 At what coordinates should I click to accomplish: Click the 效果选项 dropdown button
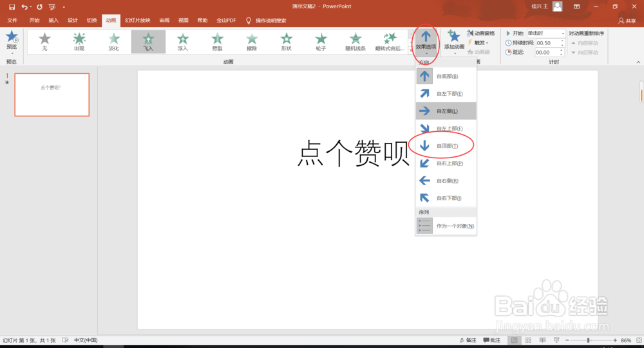click(426, 42)
